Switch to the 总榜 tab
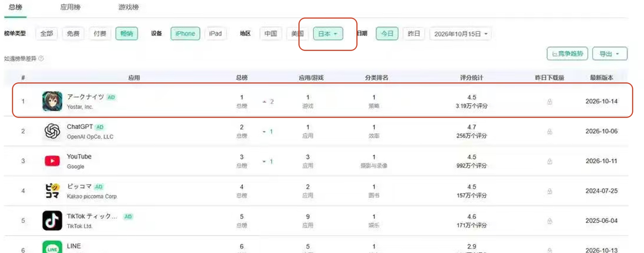644x253 pixels. 15,7
